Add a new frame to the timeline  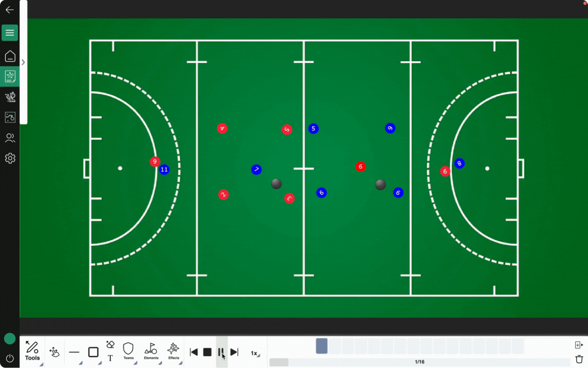pos(578,345)
